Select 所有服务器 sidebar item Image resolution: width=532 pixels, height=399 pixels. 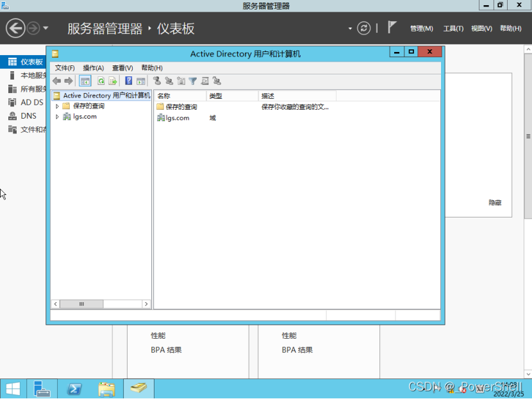pos(23,89)
